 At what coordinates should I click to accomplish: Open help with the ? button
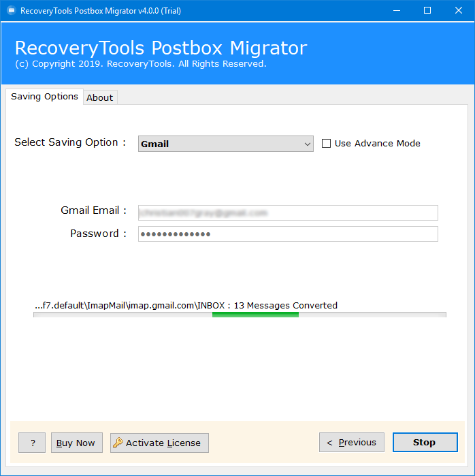coord(32,443)
